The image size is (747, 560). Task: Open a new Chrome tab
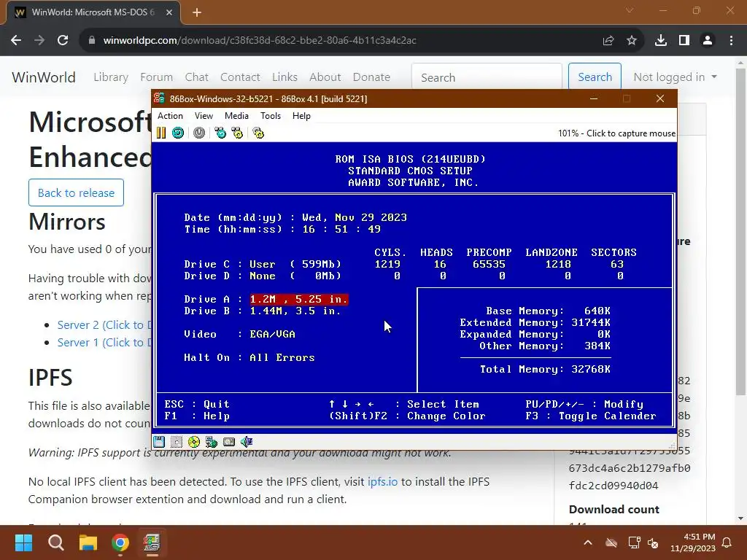click(197, 12)
